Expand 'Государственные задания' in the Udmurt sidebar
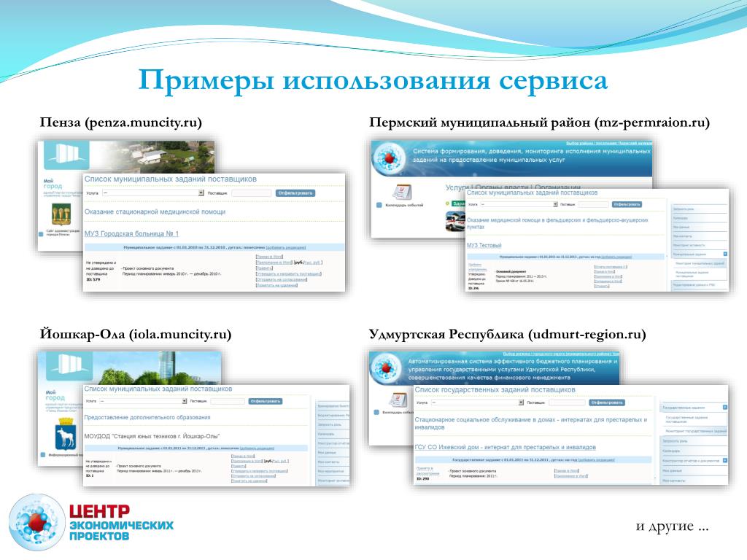This screenshot has height=560, width=747. coord(724,408)
